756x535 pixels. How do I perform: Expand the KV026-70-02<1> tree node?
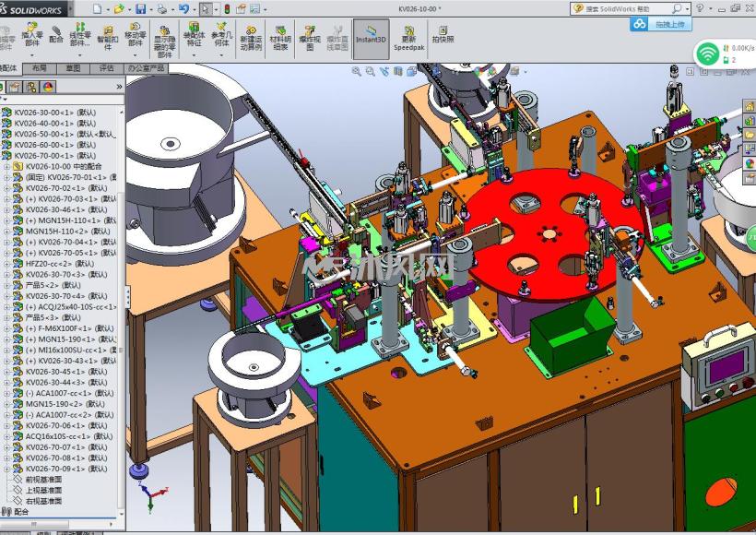(x=6, y=188)
